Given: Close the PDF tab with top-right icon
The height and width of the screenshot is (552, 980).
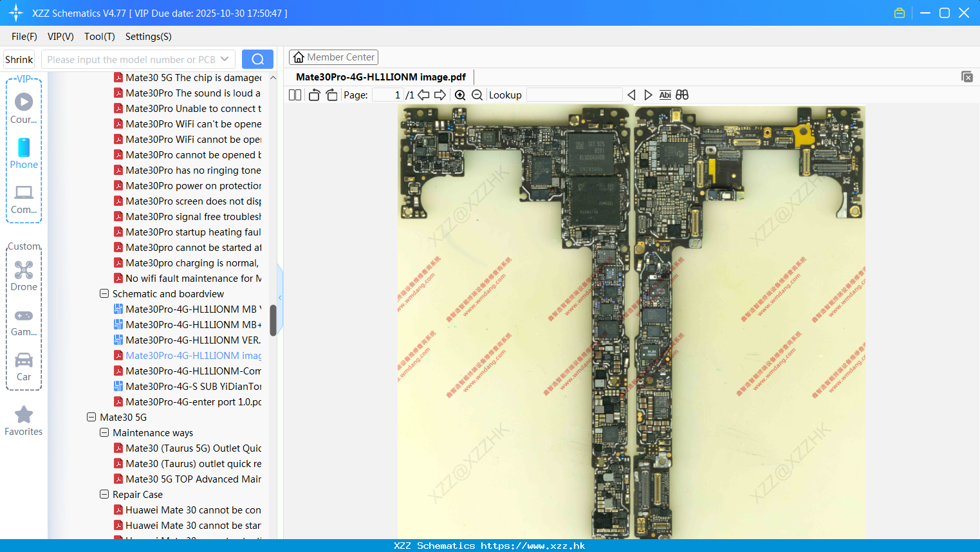Looking at the screenshot, I should (x=966, y=77).
